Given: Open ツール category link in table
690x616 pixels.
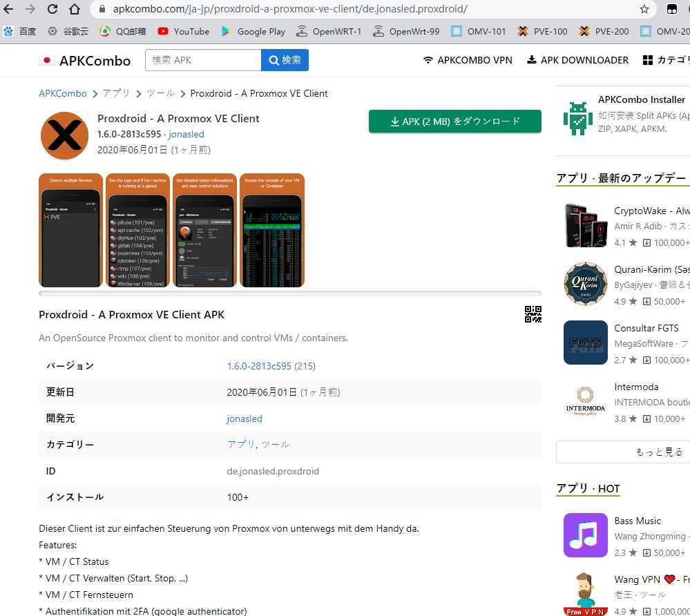Looking at the screenshot, I should (x=275, y=445).
